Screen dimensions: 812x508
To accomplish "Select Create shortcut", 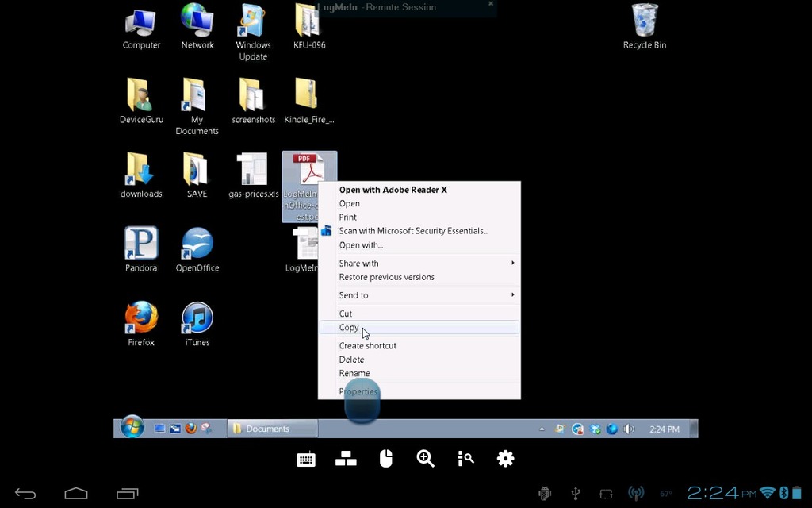I will tap(419, 346).
